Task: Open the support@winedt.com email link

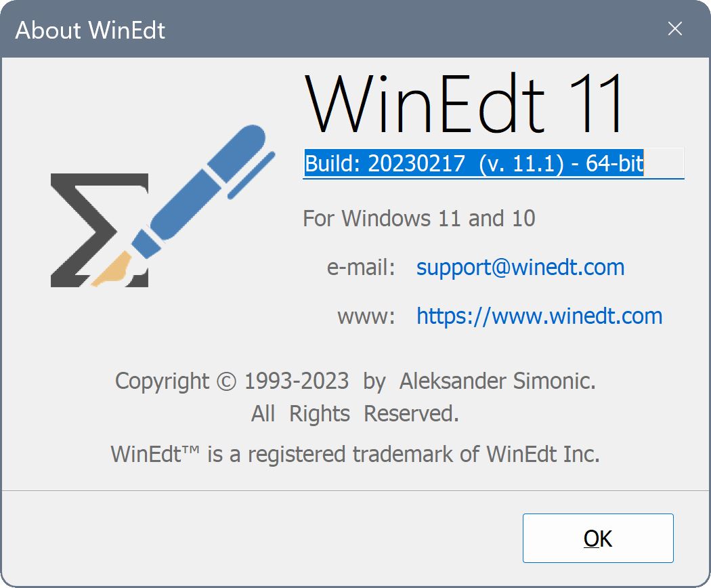Action: tap(520, 268)
